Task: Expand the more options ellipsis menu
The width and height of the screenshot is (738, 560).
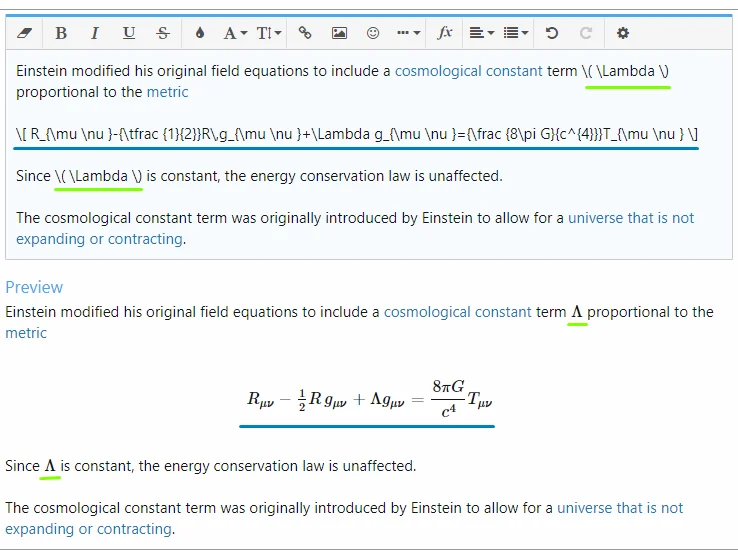Action: click(x=408, y=33)
